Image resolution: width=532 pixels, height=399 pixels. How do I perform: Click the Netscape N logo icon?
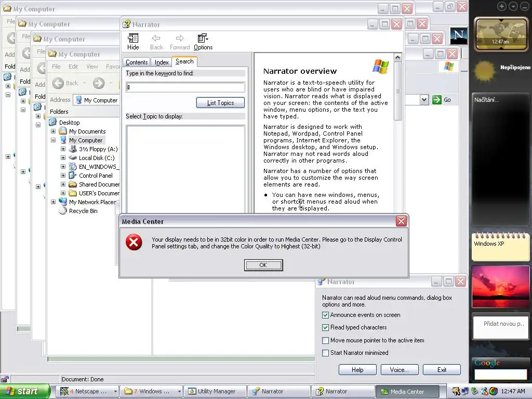(459, 35)
